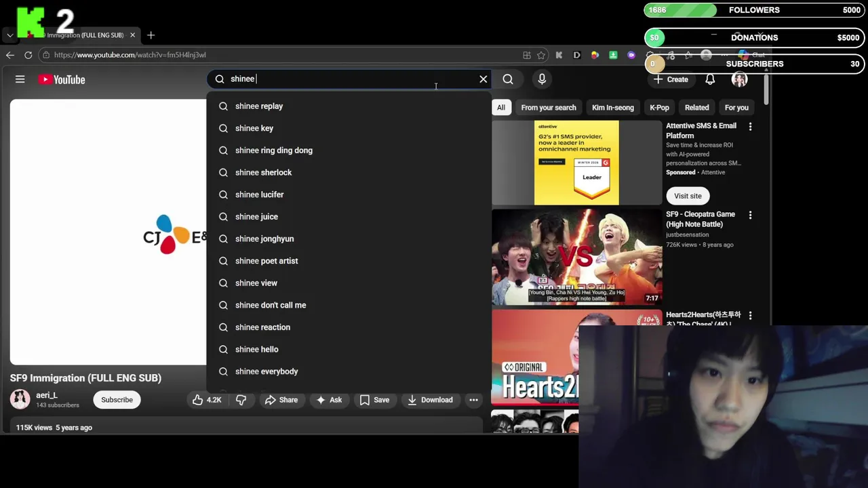Click the Subscribers goal progress bar
Screen dimensions: 868x488
pyautogui.click(x=755, y=64)
